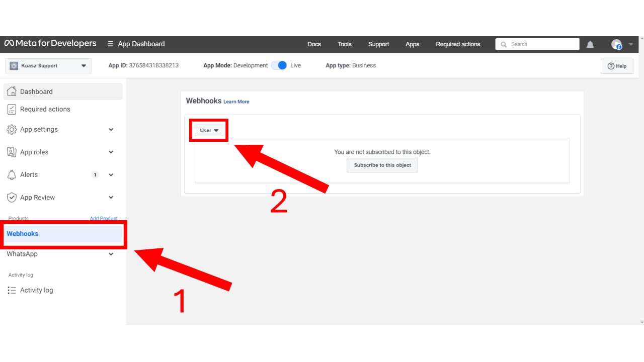Viewport: 644px width, 362px height.
Task: Click the Dashboard home icon
Action: [x=12, y=92]
